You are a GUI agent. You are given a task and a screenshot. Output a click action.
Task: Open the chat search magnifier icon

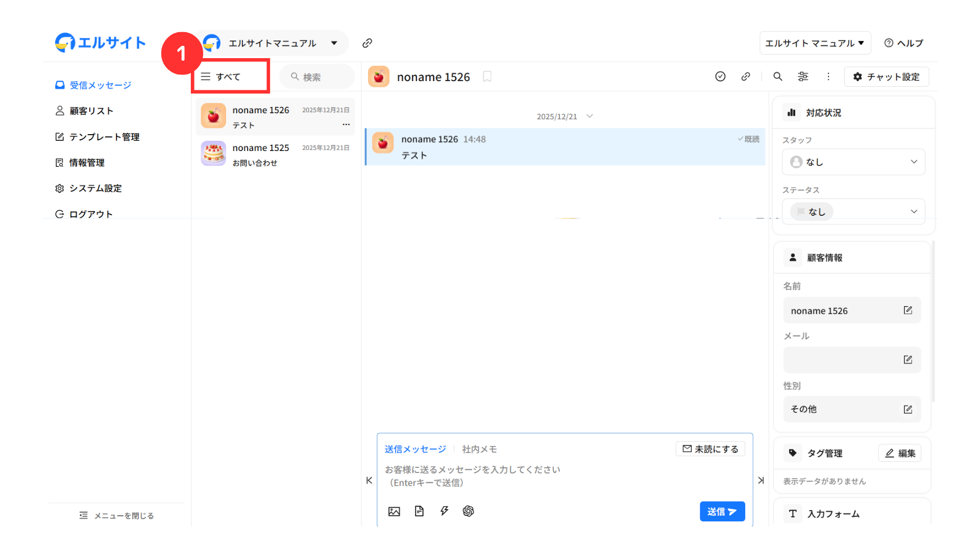tap(777, 77)
